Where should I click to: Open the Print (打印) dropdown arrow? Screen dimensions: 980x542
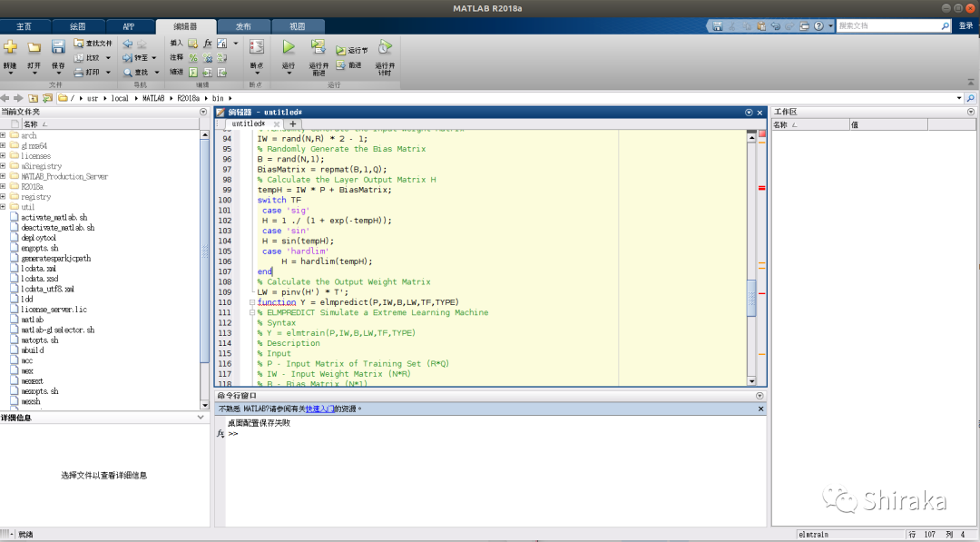[x=107, y=73]
